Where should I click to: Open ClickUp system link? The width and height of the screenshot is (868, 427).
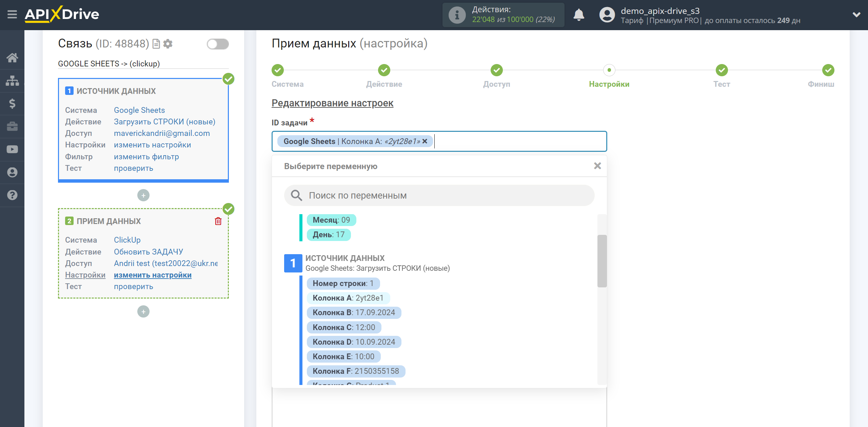[x=127, y=240]
